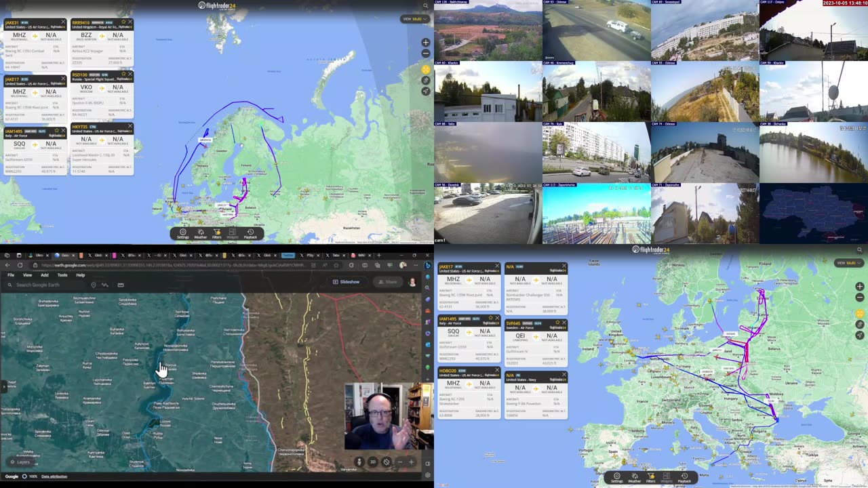
Task: Zoom out on top-left Flightradar24 map
Action: 426,53
